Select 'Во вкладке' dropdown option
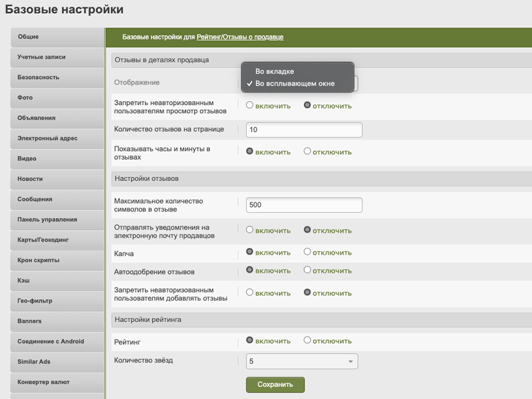Screen dimensions: 532x399 click(x=275, y=71)
